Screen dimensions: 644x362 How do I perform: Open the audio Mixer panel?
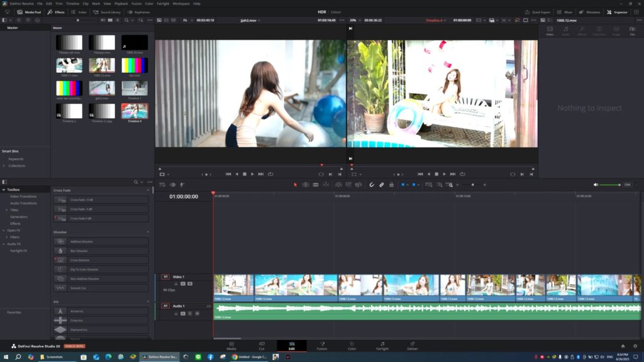click(x=565, y=13)
